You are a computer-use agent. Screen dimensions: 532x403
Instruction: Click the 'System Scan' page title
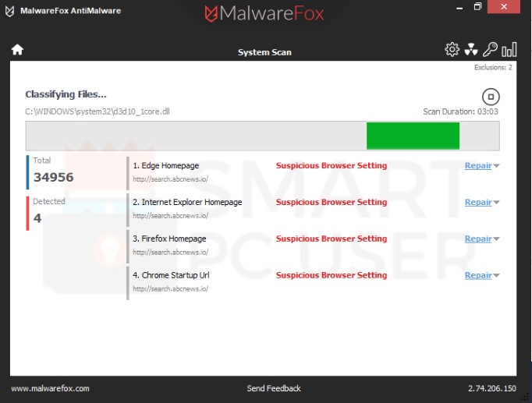pos(264,52)
